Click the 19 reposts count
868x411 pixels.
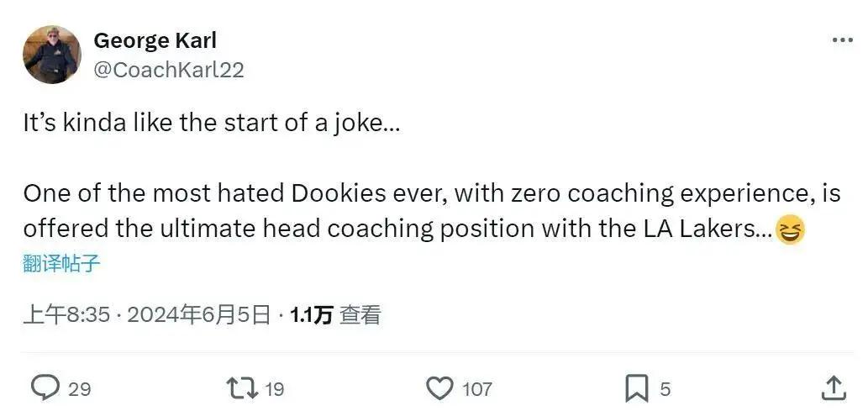tap(274, 389)
